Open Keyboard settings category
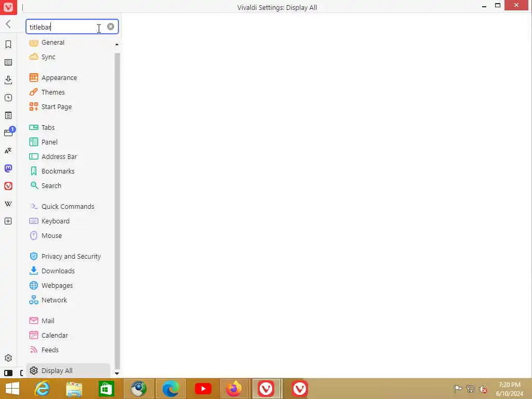 click(x=68, y=221)
